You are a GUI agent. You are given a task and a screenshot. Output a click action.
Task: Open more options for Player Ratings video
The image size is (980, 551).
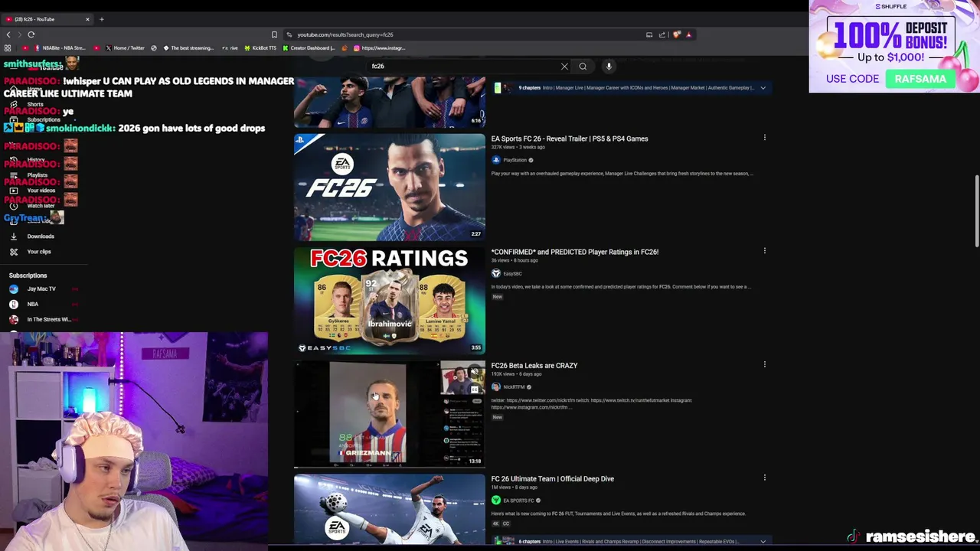click(x=764, y=251)
